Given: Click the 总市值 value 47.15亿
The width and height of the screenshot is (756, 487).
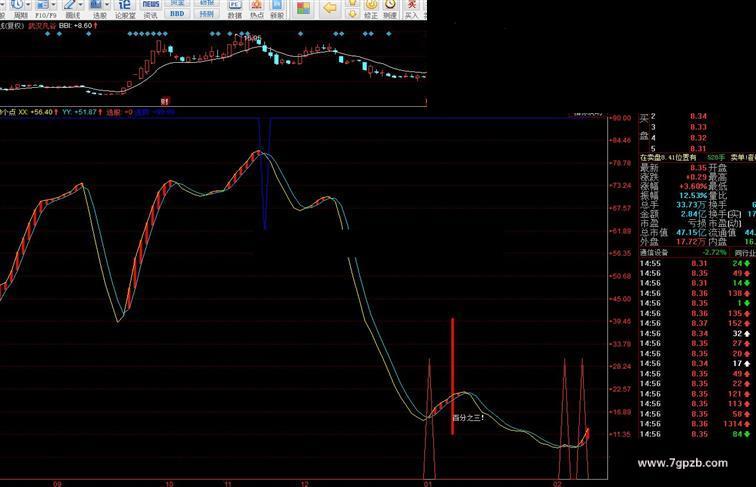Looking at the screenshot, I should point(691,232).
